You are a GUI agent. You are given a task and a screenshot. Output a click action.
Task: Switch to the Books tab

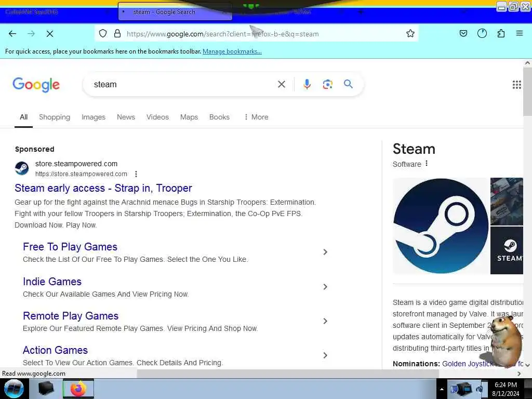tap(219, 117)
